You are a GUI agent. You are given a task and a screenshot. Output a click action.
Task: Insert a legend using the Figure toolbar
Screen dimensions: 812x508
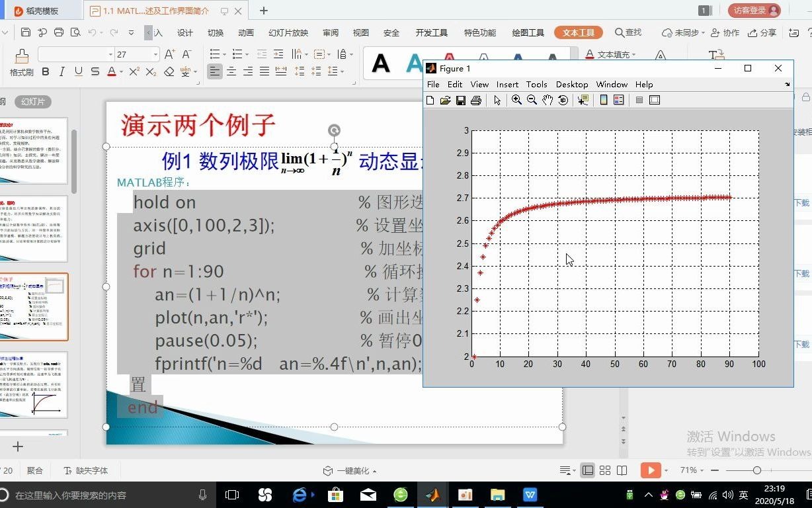pyautogui.click(x=619, y=100)
